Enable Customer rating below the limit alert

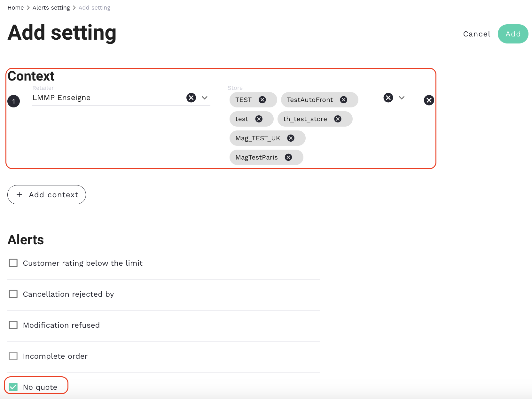(x=13, y=263)
